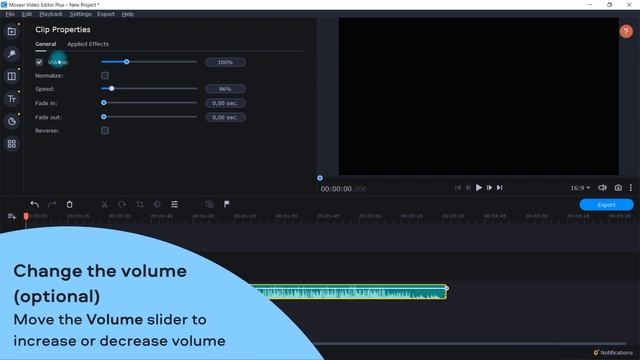Viewport: 640px width, 360px height.
Task: Open Color adjustments icon in toolbar
Action: tap(157, 204)
